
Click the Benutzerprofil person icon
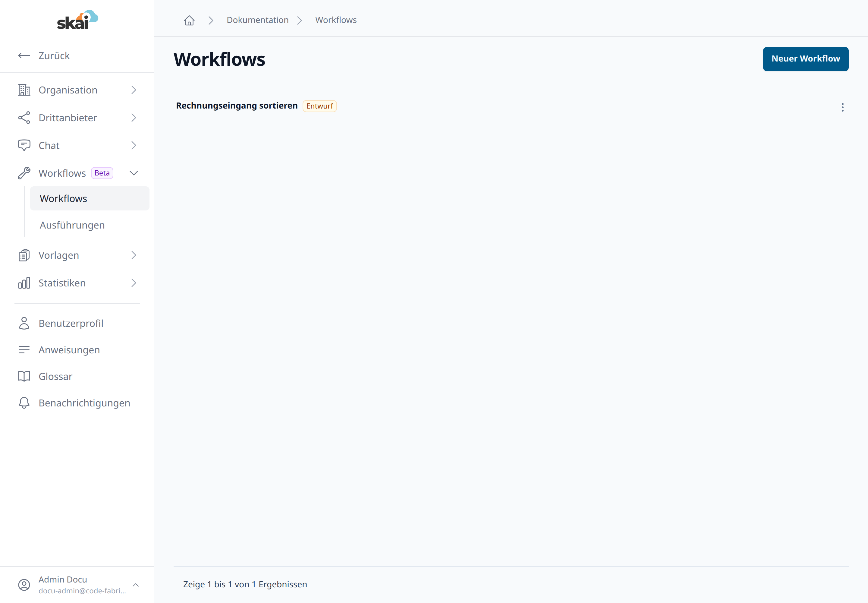[x=24, y=324]
